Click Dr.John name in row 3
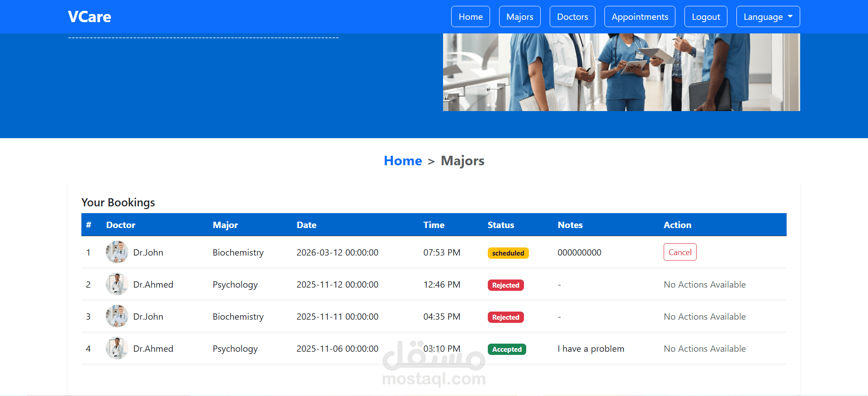This screenshot has width=868, height=396. pos(148,317)
